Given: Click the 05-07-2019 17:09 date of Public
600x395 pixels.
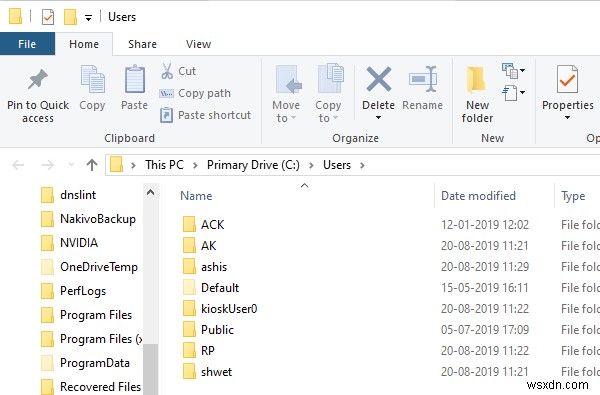Looking at the screenshot, I should (x=485, y=330).
